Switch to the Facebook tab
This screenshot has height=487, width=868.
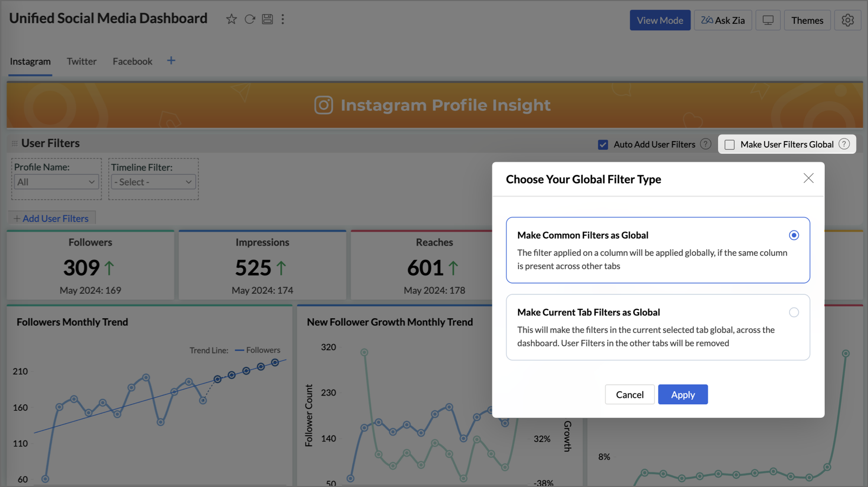[x=133, y=61]
